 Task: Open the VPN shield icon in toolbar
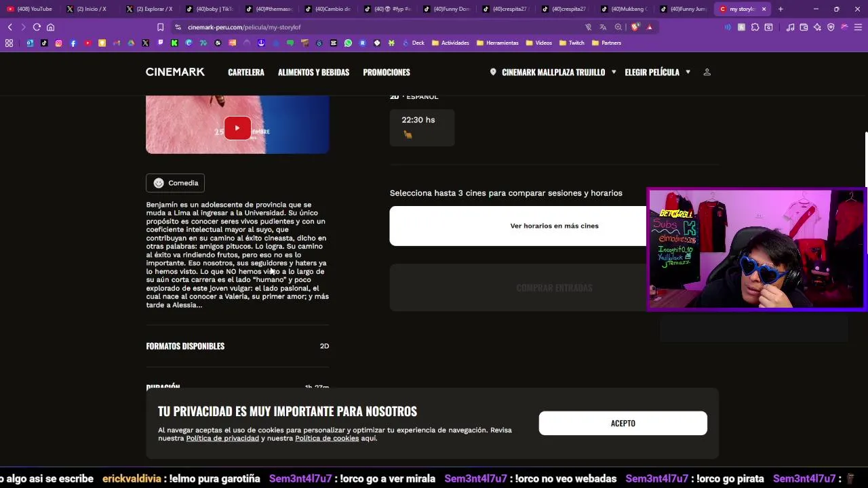pyautogui.click(x=831, y=27)
